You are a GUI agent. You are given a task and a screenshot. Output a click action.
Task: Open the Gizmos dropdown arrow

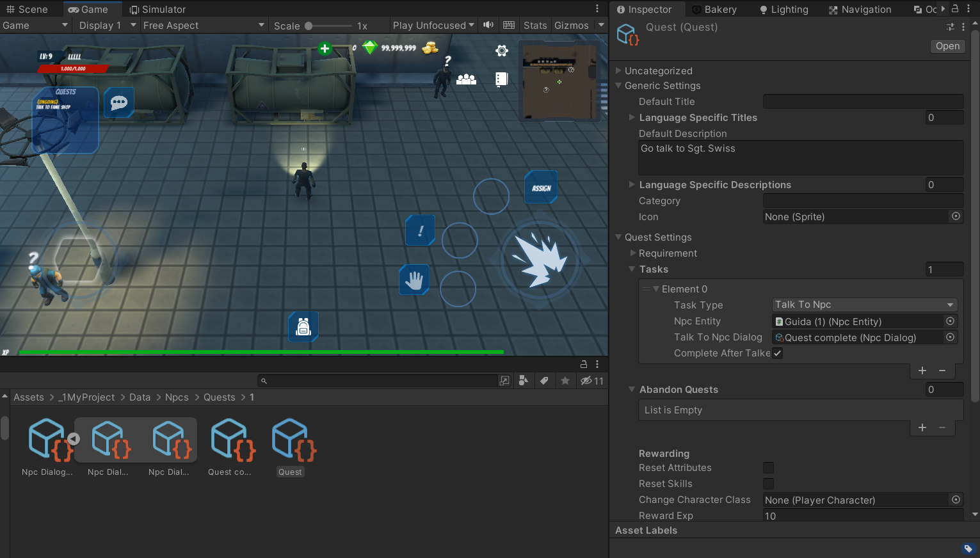point(601,25)
